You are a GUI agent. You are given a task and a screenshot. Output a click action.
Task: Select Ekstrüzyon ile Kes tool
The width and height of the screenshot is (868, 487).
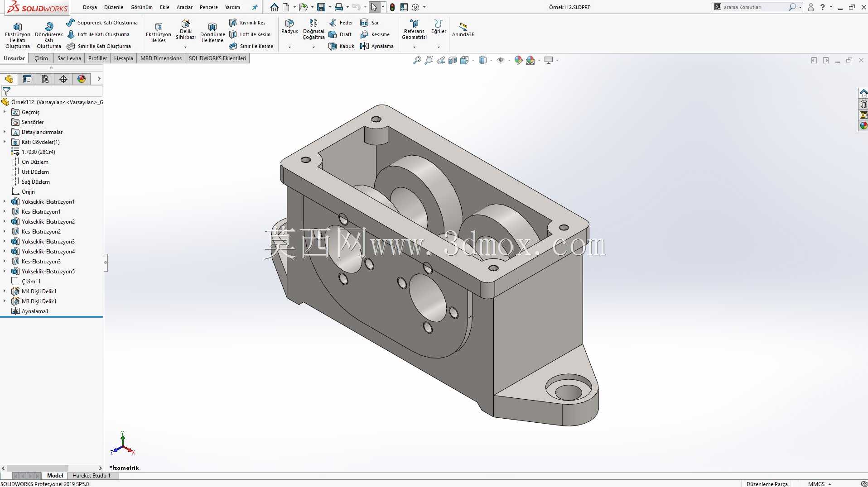(x=159, y=33)
